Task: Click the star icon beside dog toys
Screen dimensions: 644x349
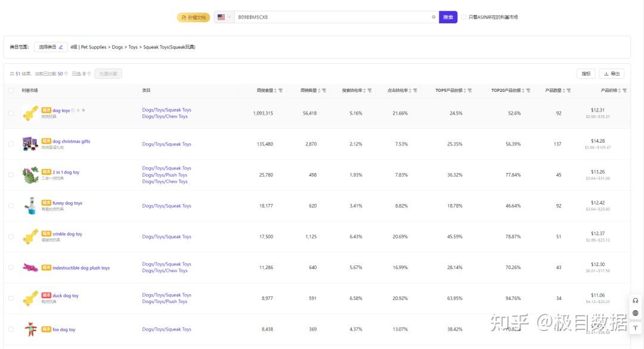Action: (x=83, y=110)
